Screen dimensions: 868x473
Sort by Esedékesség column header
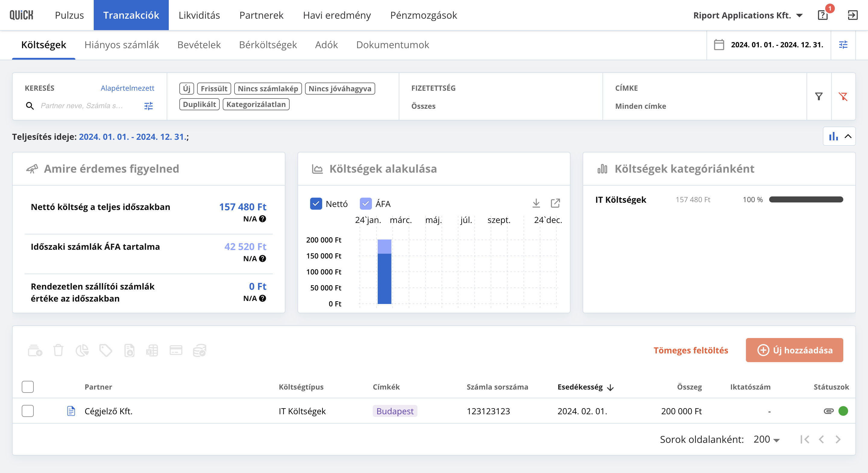pyautogui.click(x=585, y=387)
